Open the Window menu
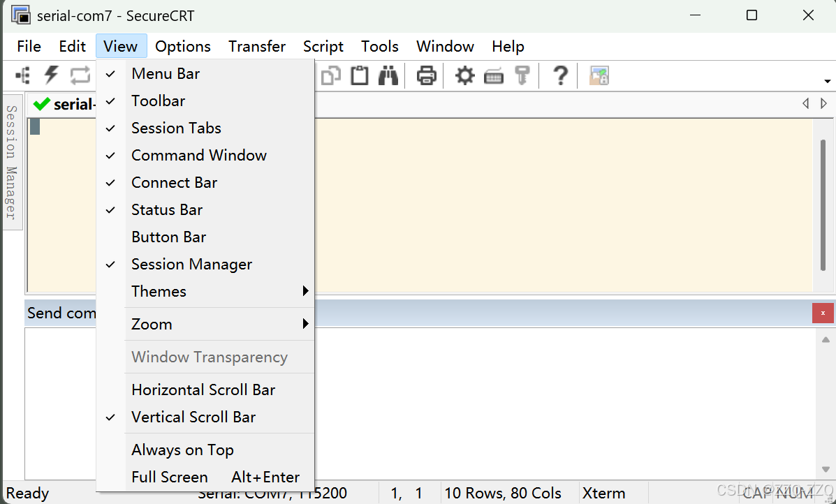Screen dimensions: 836x504 pyautogui.click(x=445, y=46)
